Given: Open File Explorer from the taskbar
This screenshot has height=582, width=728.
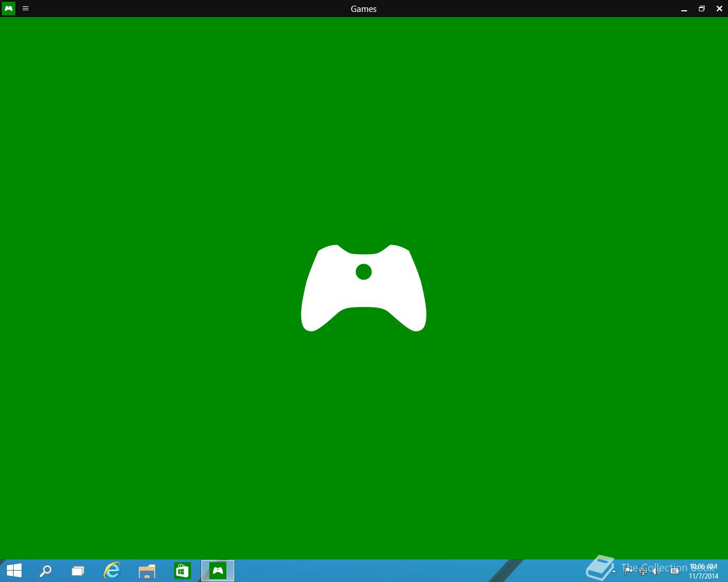Looking at the screenshot, I should [x=147, y=571].
